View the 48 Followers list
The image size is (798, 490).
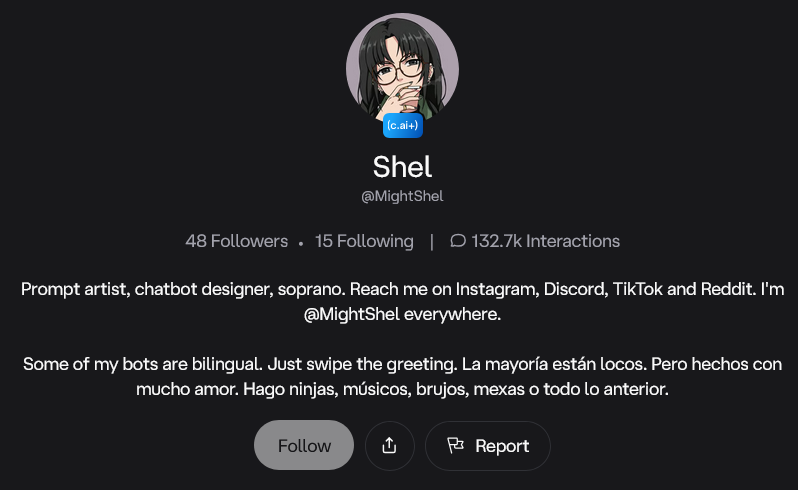[x=237, y=241]
